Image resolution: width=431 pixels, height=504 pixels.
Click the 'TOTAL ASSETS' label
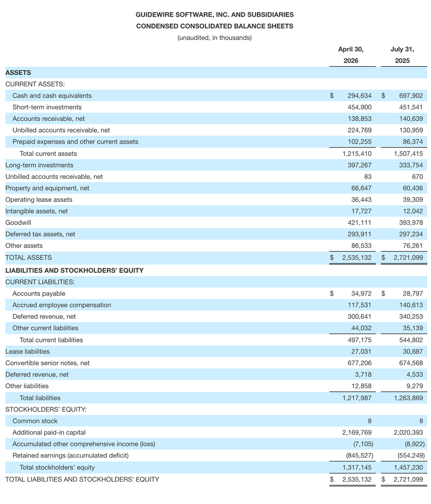(29, 258)
